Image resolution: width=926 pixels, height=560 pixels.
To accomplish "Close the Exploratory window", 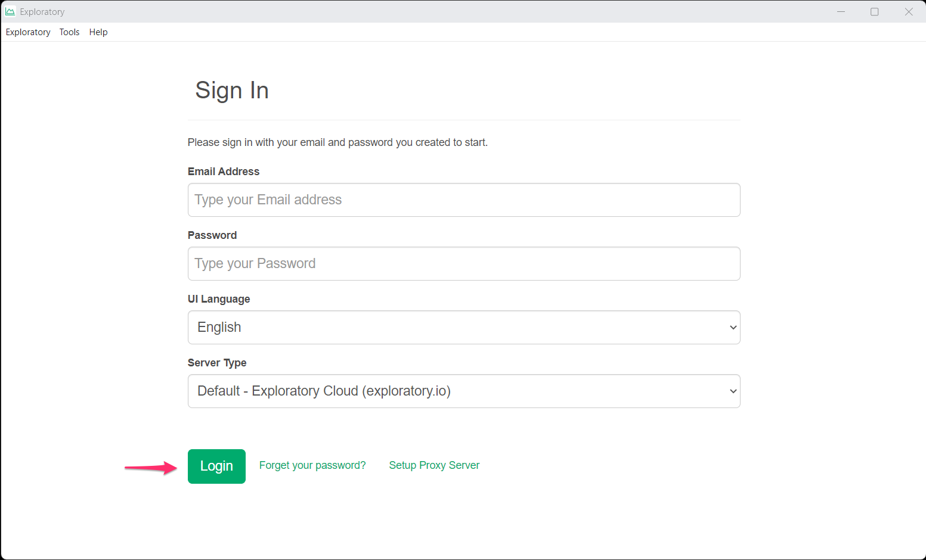I will [x=908, y=11].
